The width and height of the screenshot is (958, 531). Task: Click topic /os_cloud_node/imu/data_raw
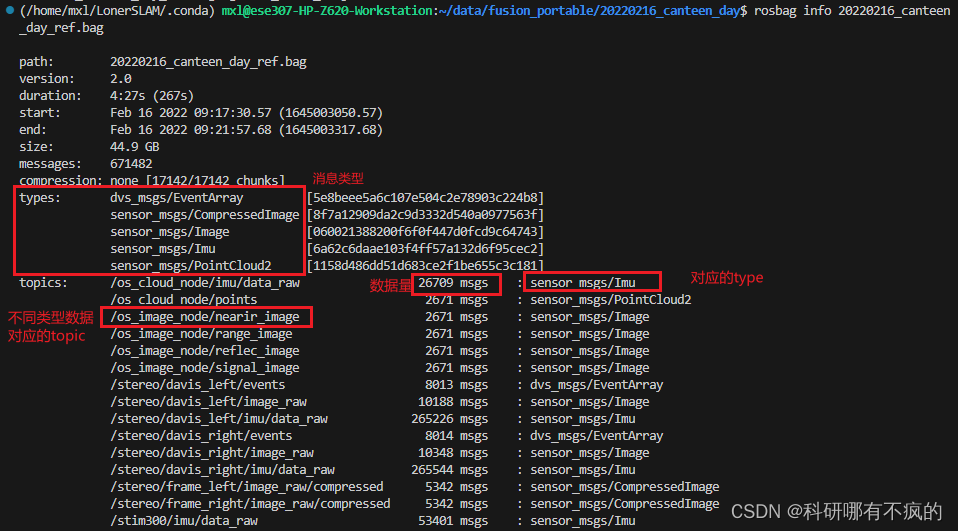205,283
